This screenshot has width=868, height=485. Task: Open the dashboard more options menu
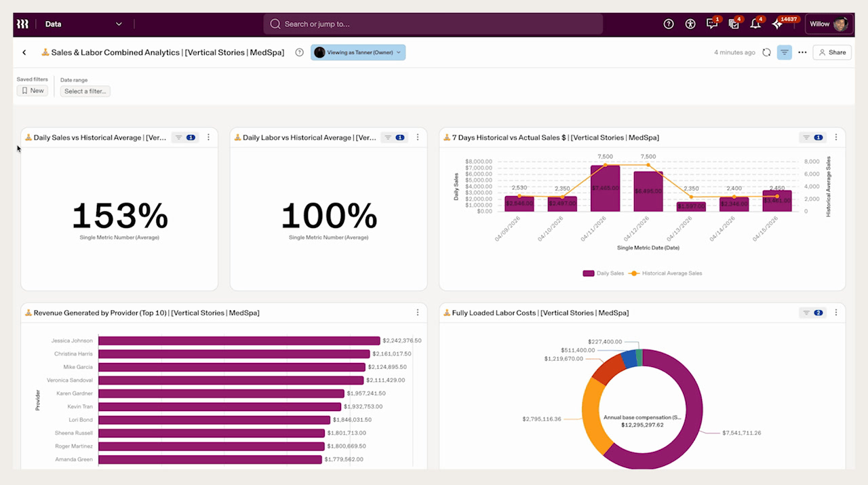coord(802,52)
